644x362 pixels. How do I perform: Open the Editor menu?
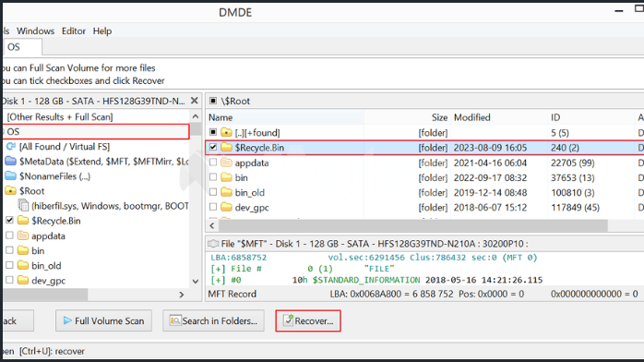pos(74,31)
